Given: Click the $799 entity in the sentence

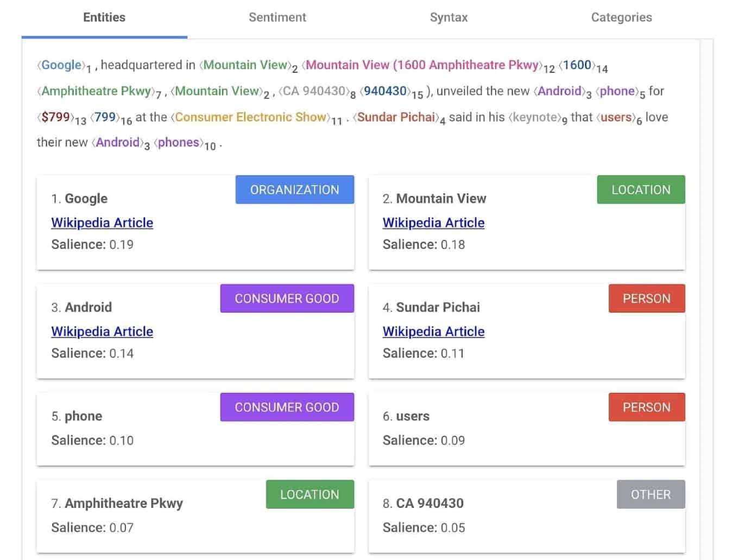Looking at the screenshot, I should pos(55,117).
